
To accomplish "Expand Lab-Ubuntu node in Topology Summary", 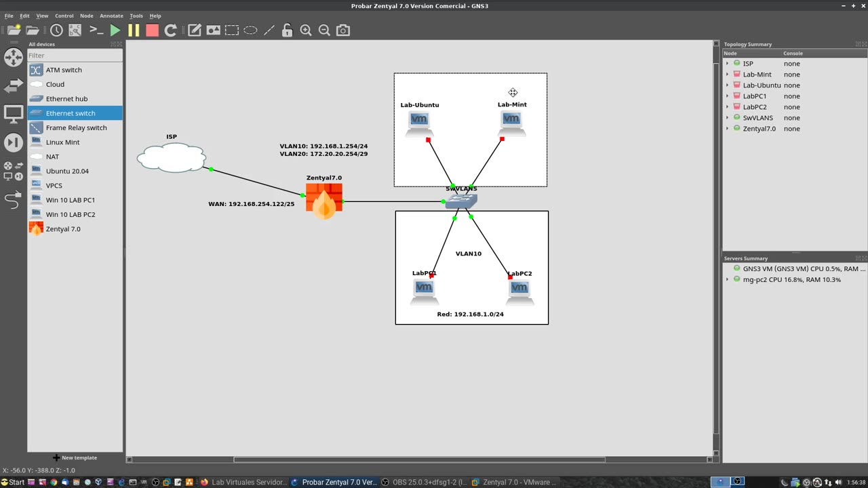I will (727, 85).
